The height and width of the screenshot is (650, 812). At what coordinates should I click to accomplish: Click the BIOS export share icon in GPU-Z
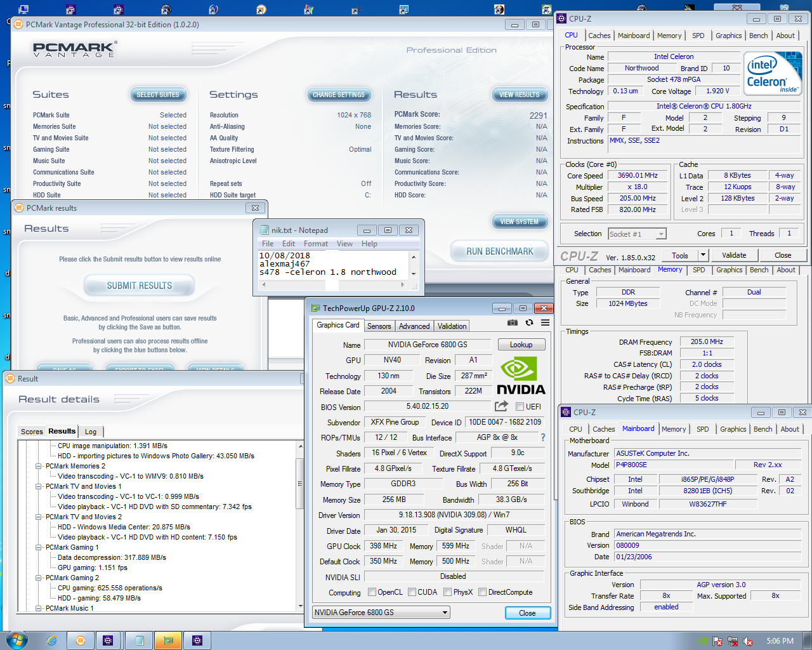coord(502,406)
